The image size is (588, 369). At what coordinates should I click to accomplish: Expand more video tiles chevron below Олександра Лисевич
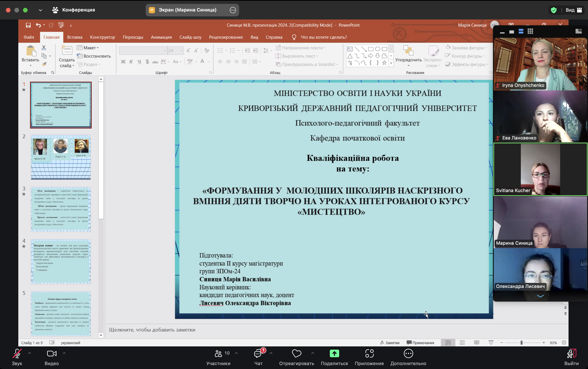coord(540,296)
